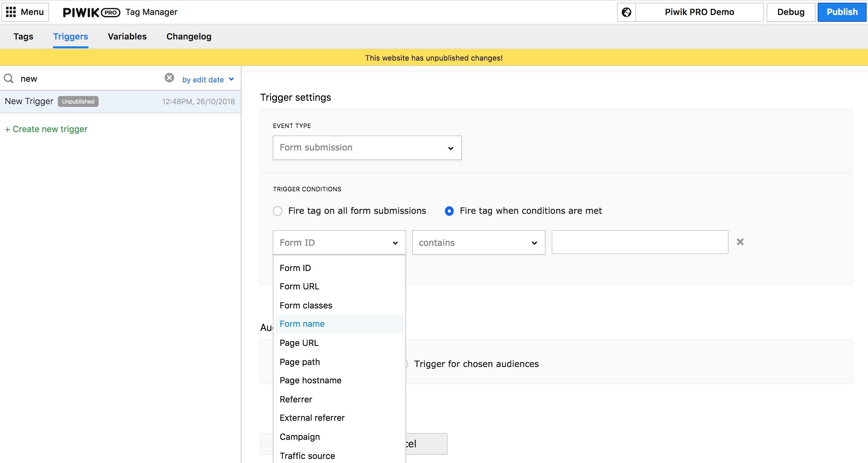Focus the condition value input field

click(640, 242)
